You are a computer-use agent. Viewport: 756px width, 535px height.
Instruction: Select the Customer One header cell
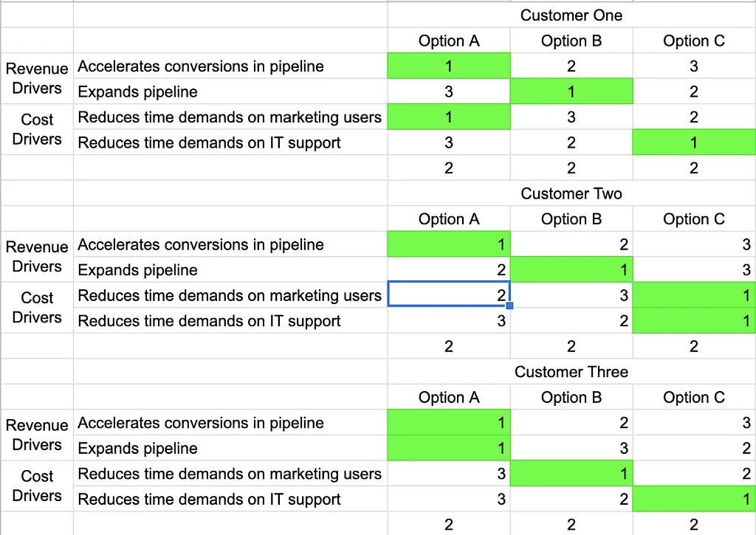coord(571,15)
